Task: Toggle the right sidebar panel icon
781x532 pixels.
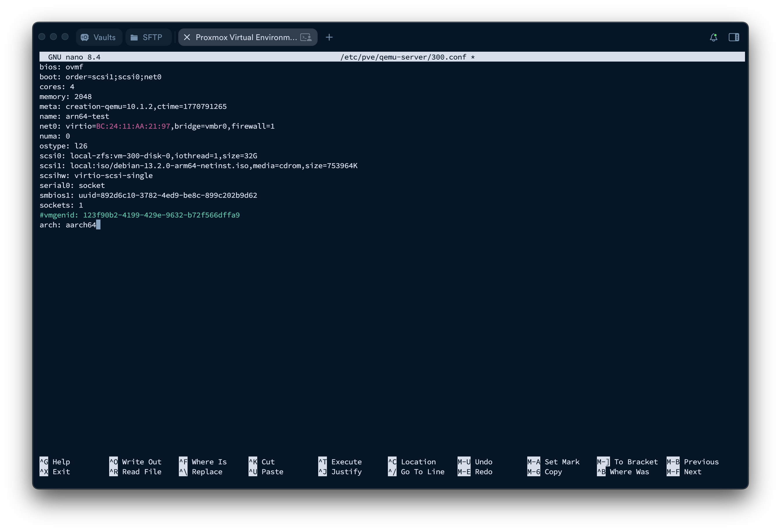Action: click(734, 37)
